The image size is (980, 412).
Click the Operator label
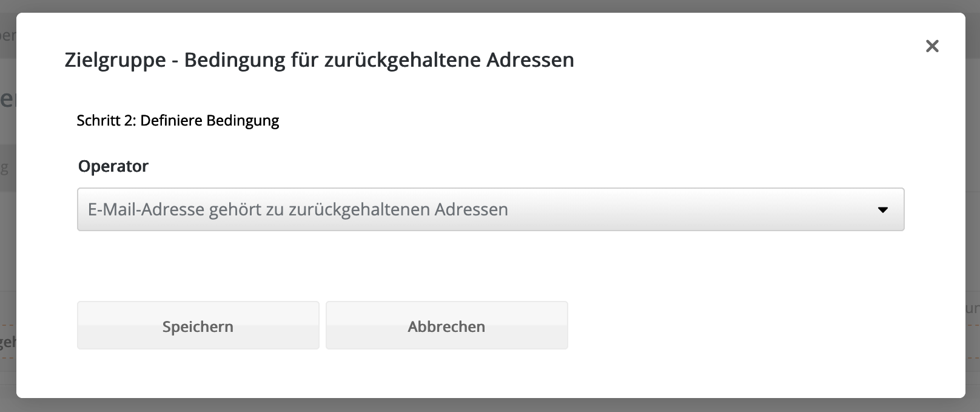click(113, 166)
